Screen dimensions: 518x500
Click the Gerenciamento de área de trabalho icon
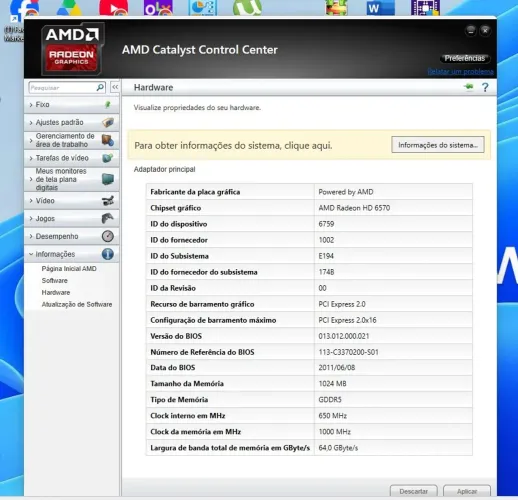pos(108,140)
